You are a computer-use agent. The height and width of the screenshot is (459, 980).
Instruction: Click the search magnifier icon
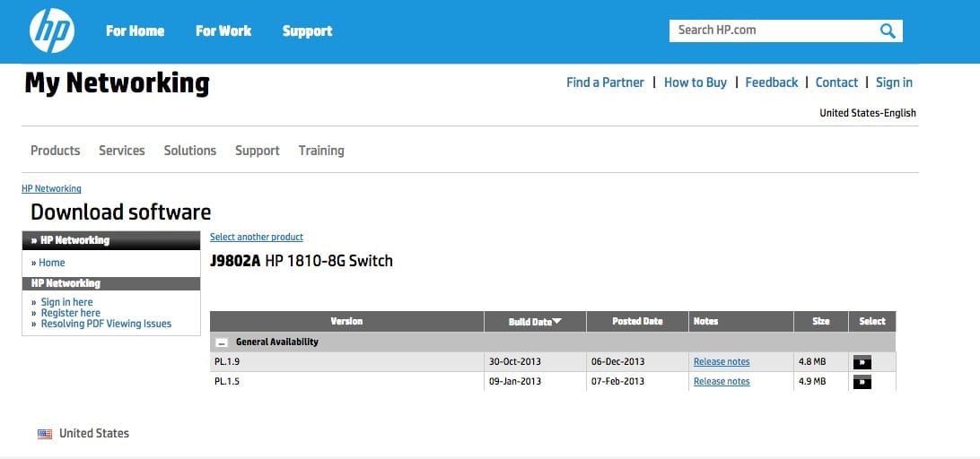tap(888, 31)
